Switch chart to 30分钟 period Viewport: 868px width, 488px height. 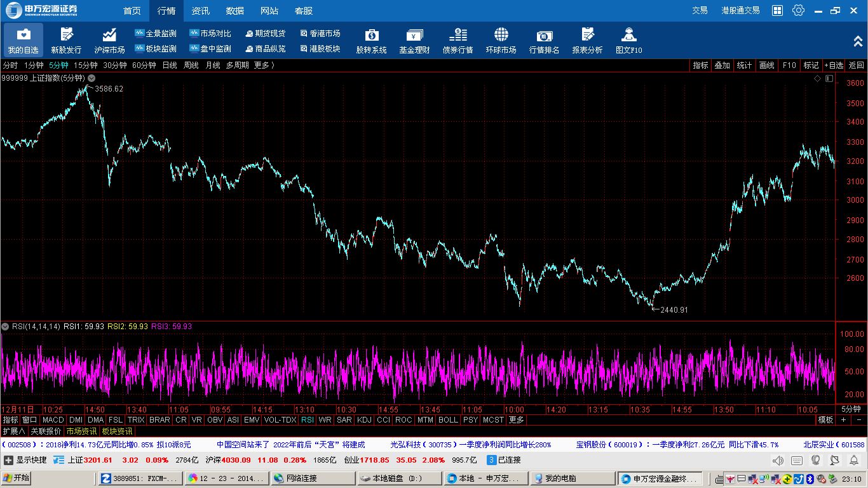coord(114,65)
